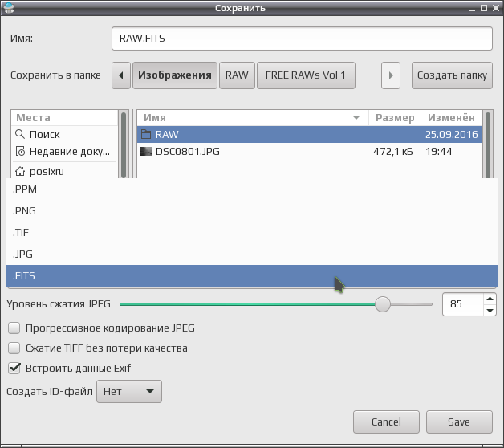Click the recent documents icon

(20, 151)
